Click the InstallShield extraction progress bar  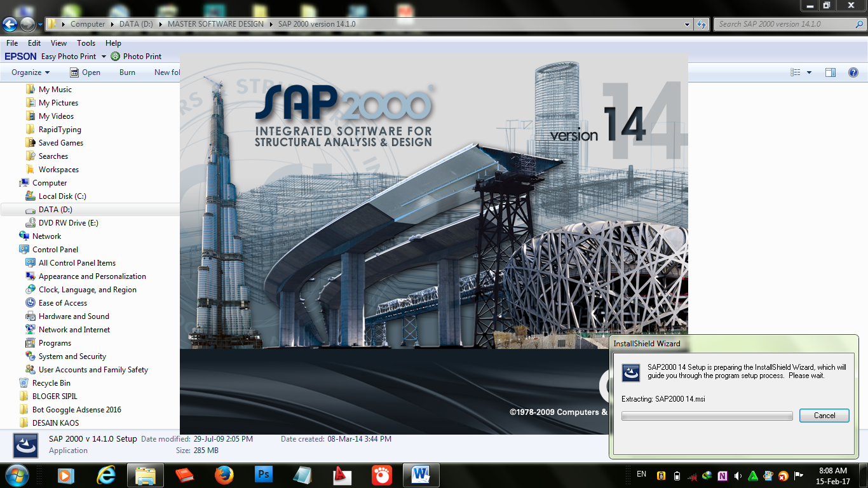pyautogui.click(x=707, y=416)
